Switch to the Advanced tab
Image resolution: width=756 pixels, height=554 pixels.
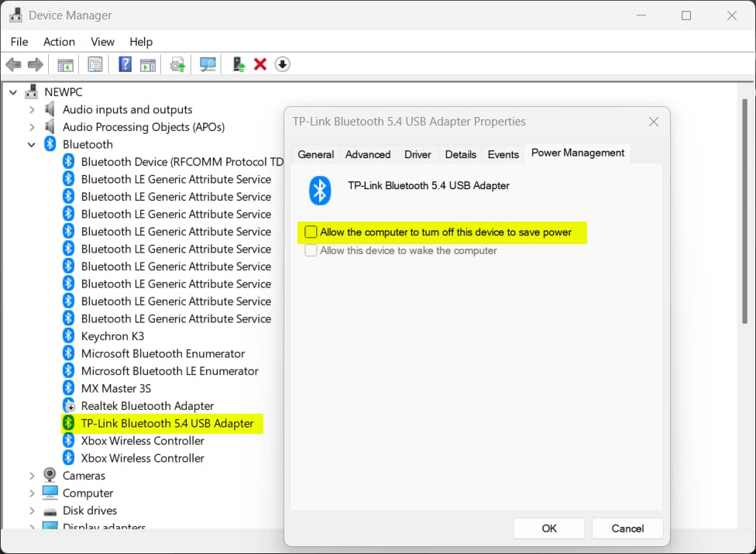point(368,154)
